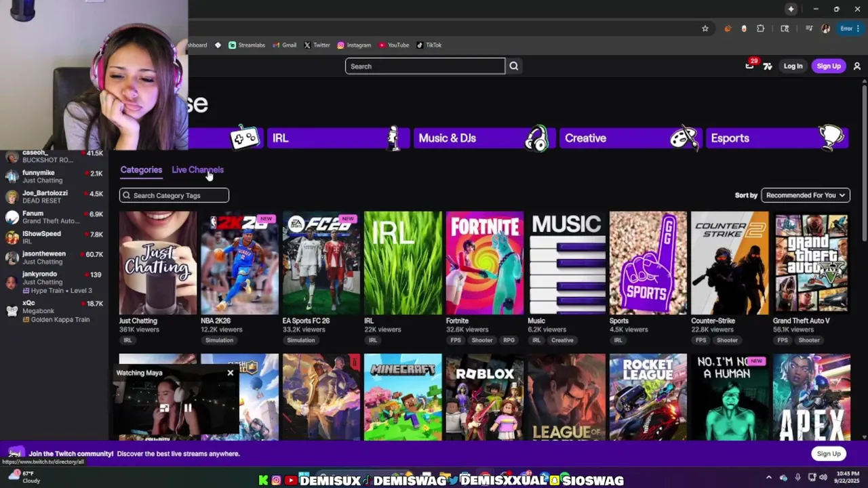The image size is (868, 488).
Task: Open xQc's channel in the sidebar
Action: 54,311
